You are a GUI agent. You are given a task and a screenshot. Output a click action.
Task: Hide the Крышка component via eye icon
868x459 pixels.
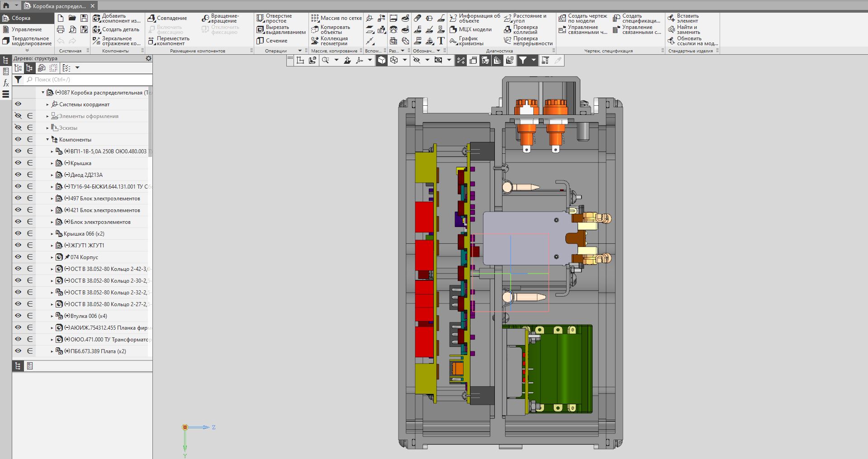pos(18,163)
